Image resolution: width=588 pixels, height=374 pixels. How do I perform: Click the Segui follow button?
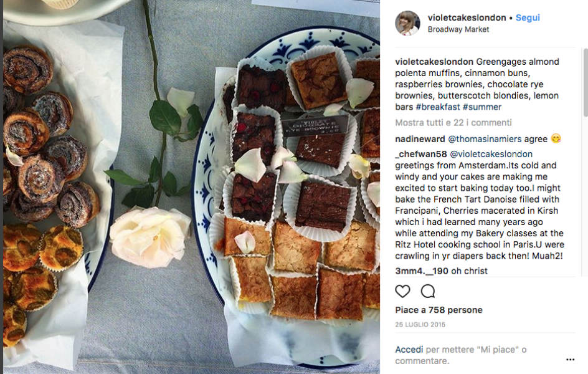click(528, 17)
